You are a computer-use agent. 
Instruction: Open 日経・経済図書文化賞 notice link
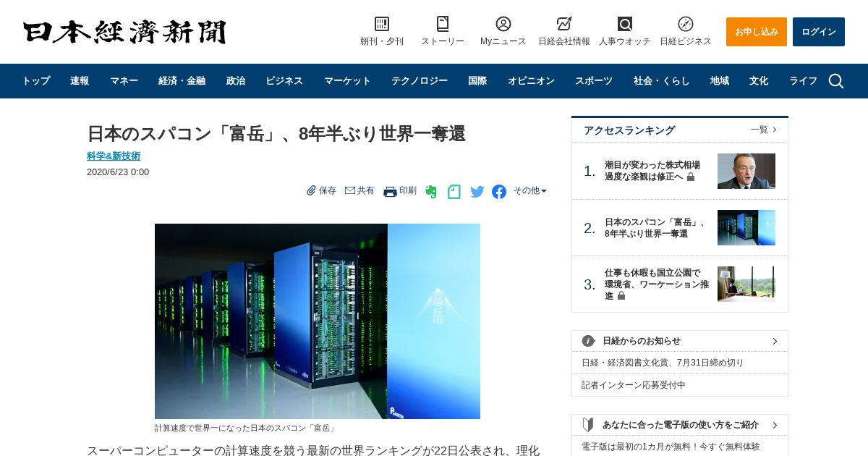[x=663, y=363]
